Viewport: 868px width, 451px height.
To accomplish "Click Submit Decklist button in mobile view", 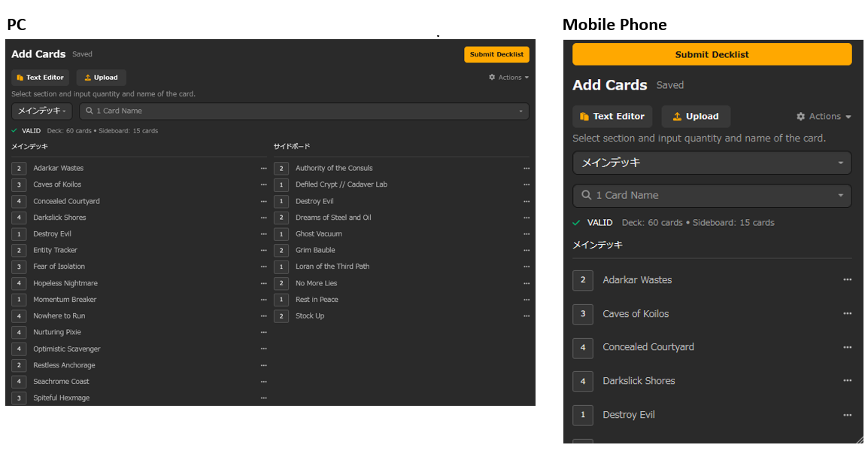I will coord(712,54).
